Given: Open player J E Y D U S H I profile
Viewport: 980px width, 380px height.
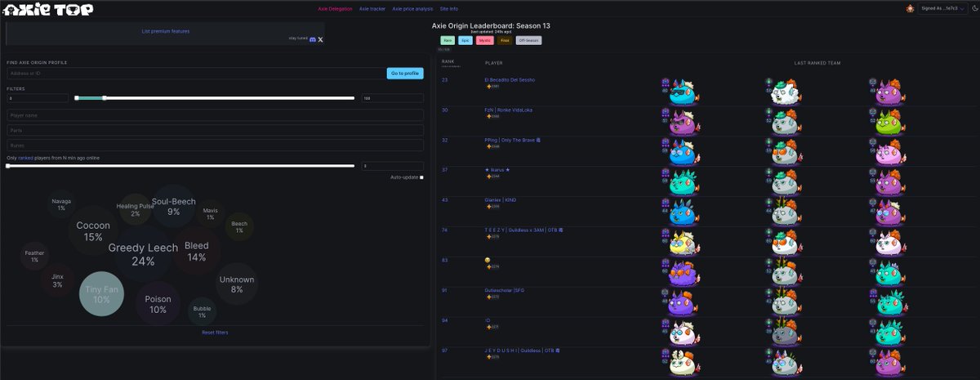Looking at the screenshot, I should pyautogui.click(x=523, y=350).
